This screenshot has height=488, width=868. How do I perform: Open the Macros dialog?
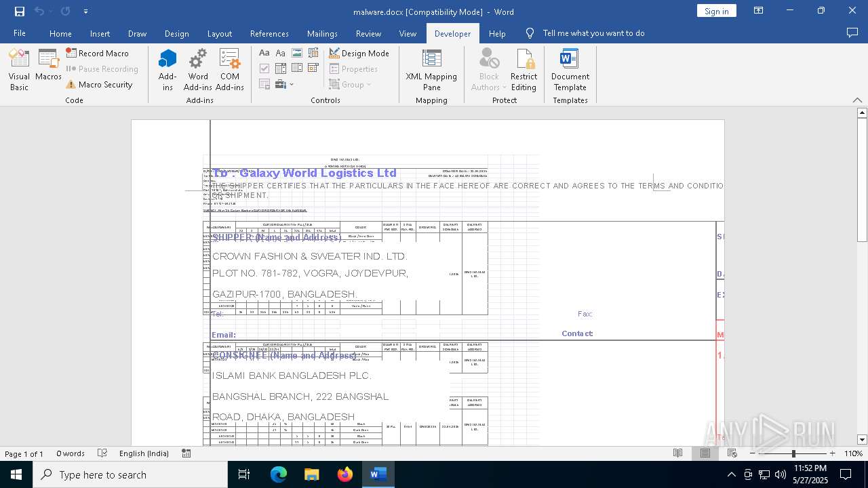click(48, 65)
